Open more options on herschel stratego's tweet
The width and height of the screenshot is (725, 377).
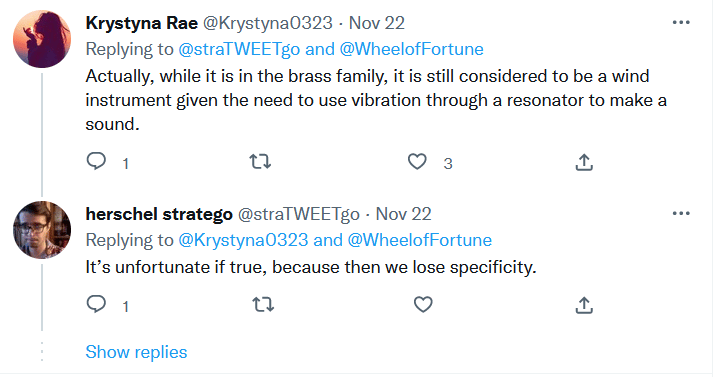681,213
